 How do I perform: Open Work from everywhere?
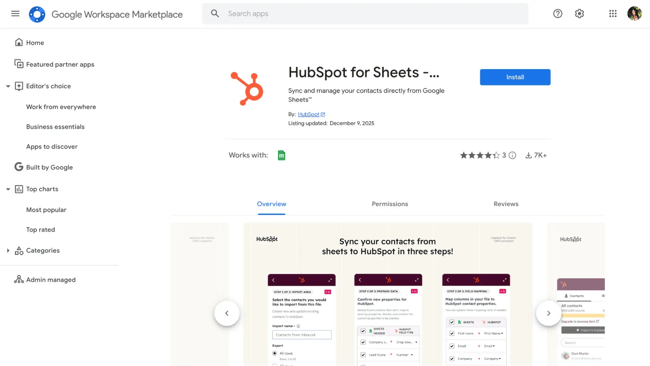[x=61, y=107]
